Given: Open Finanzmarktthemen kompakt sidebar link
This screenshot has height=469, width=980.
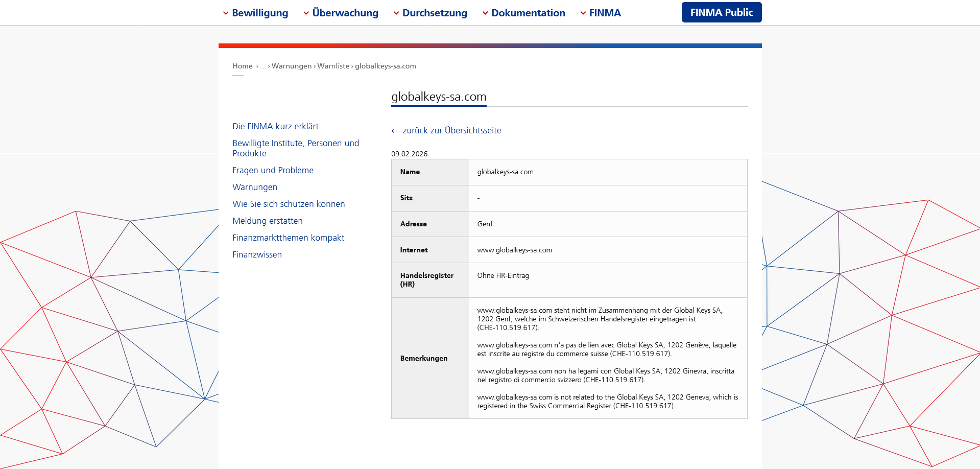Looking at the screenshot, I should coord(288,238).
